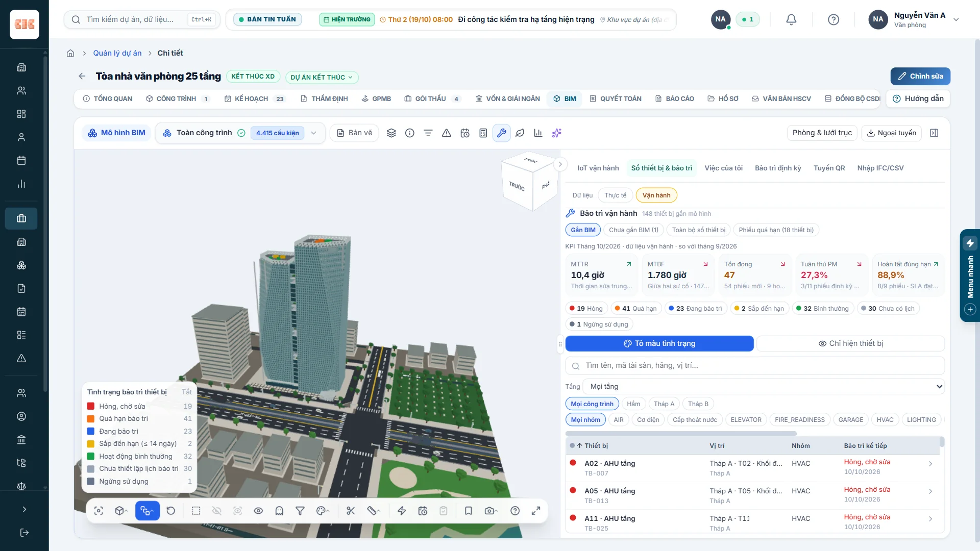The height and width of the screenshot is (551, 980).
Task: Open the IoT vận hành tab
Action: pyautogui.click(x=598, y=168)
